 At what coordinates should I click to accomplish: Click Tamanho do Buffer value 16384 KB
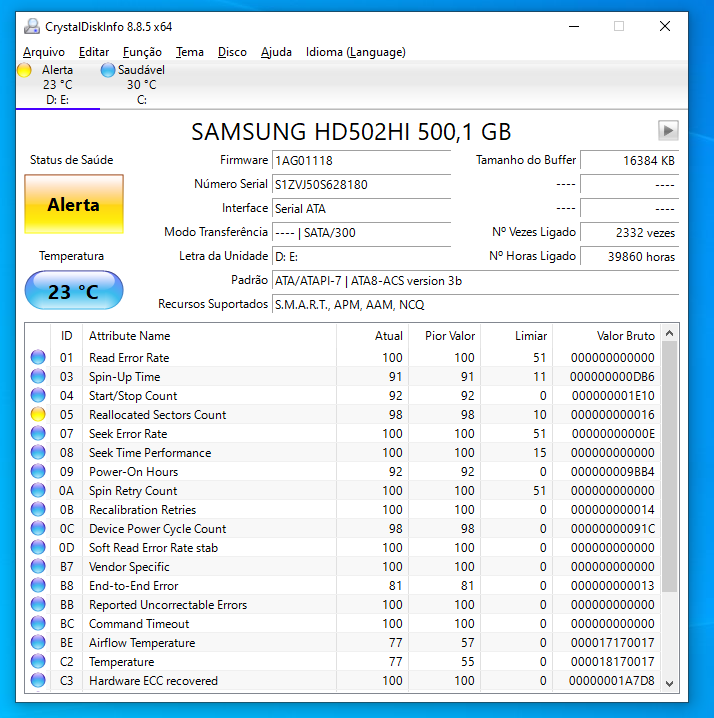pyautogui.click(x=629, y=160)
